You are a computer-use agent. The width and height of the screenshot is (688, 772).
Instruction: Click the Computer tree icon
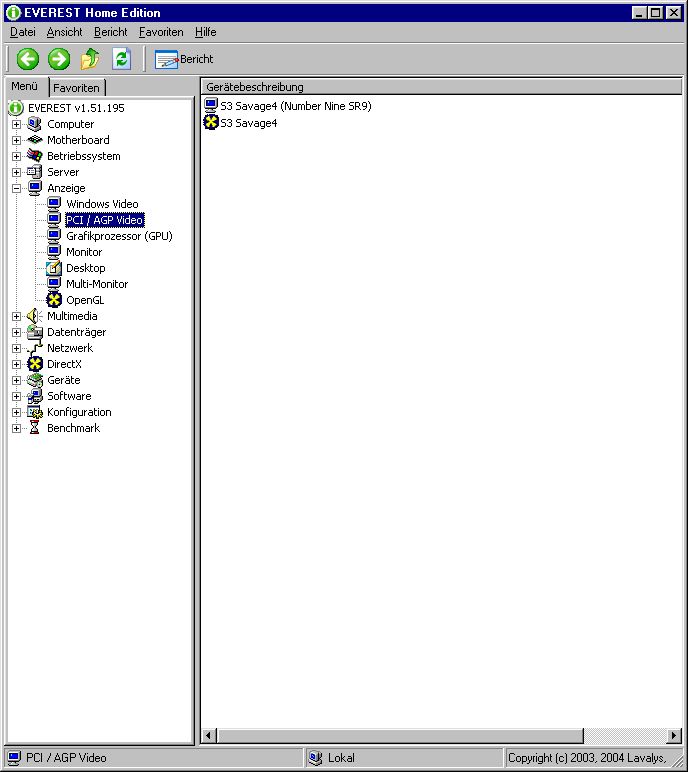click(34, 124)
